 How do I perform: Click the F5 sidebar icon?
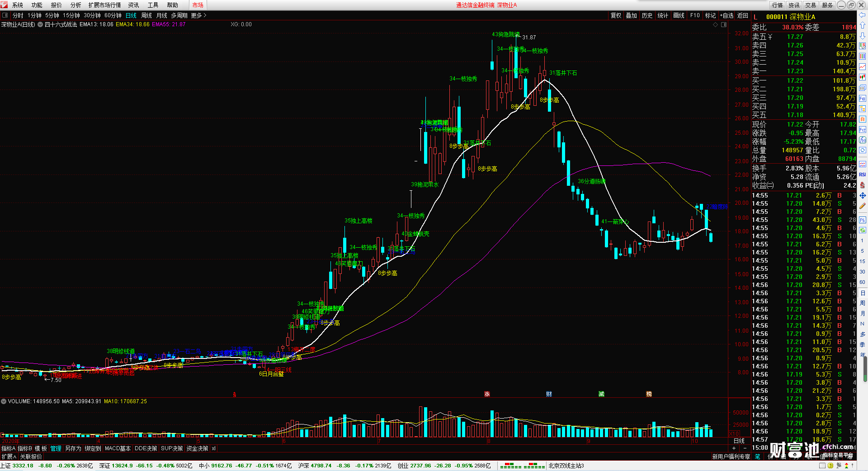click(863, 220)
